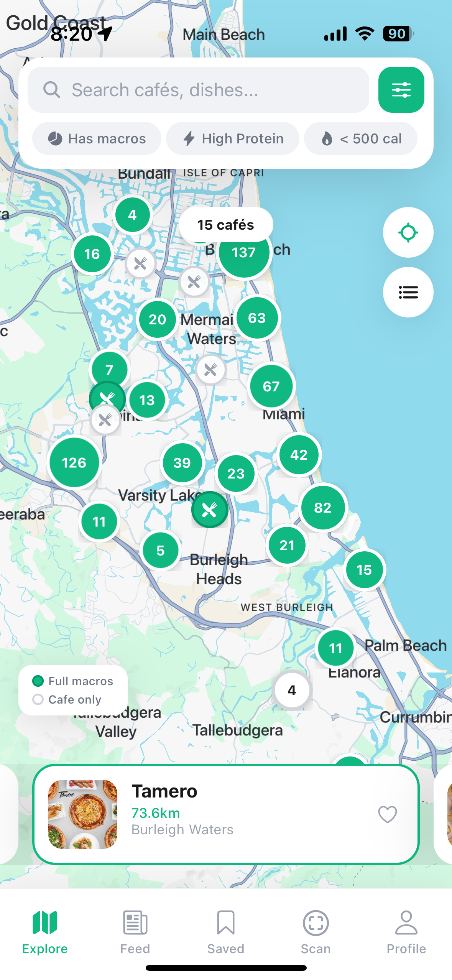
Task: Open the Tamero café name title
Action: [164, 791]
